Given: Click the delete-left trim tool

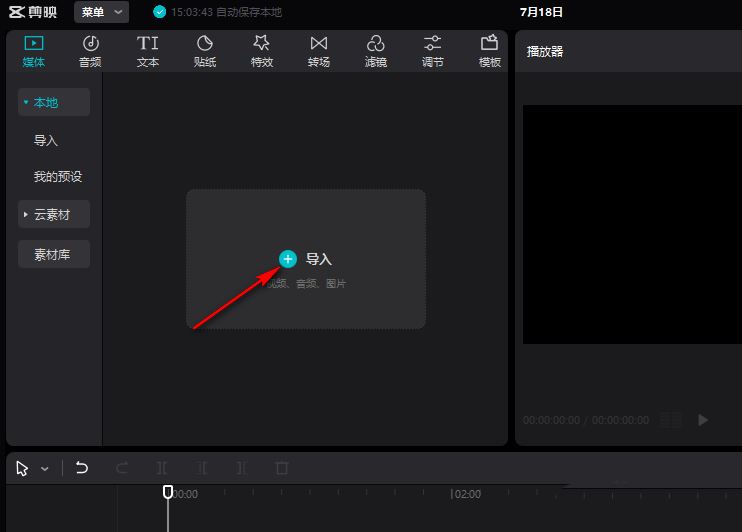Looking at the screenshot, I should click(x=202, y=468).
